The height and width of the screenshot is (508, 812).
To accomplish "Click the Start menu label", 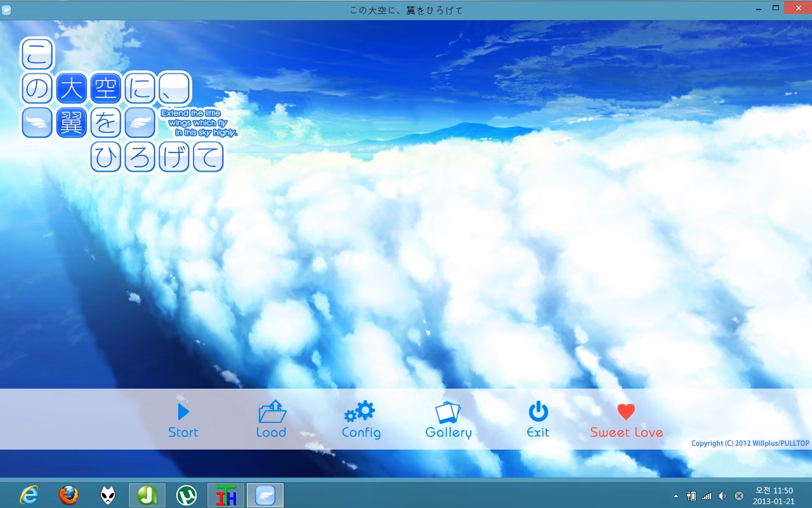I will [x=183, y=432].
